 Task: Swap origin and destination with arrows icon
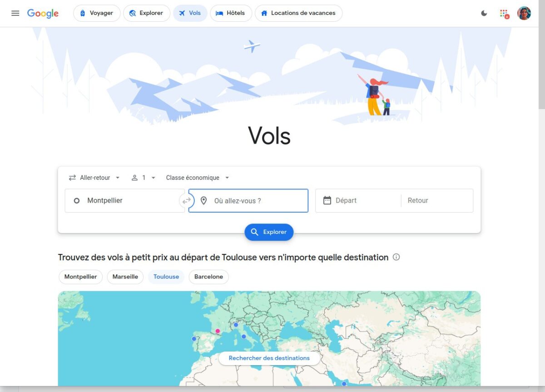click(186, 200)
